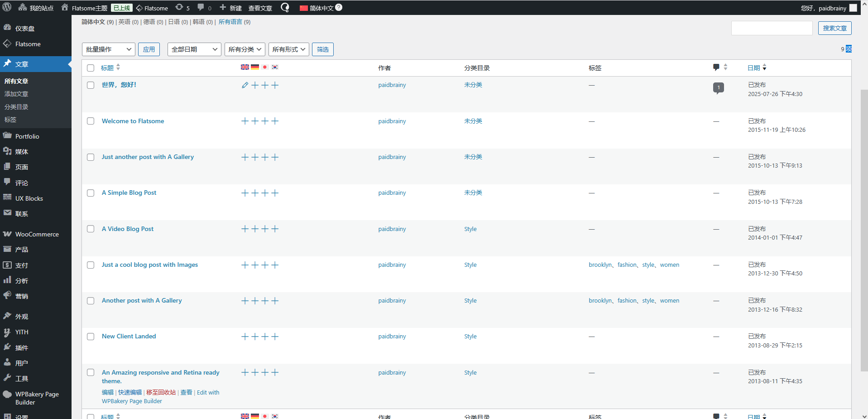Click the pencil edit icon for 世界,您好!
This screenshot has height=419, width=868.
245,85
